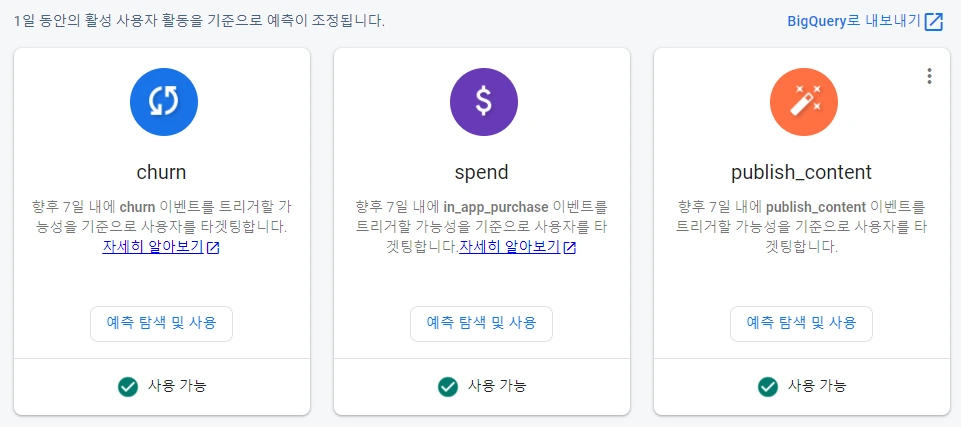Click the green checkmark under publish_content

click(767, 386)
